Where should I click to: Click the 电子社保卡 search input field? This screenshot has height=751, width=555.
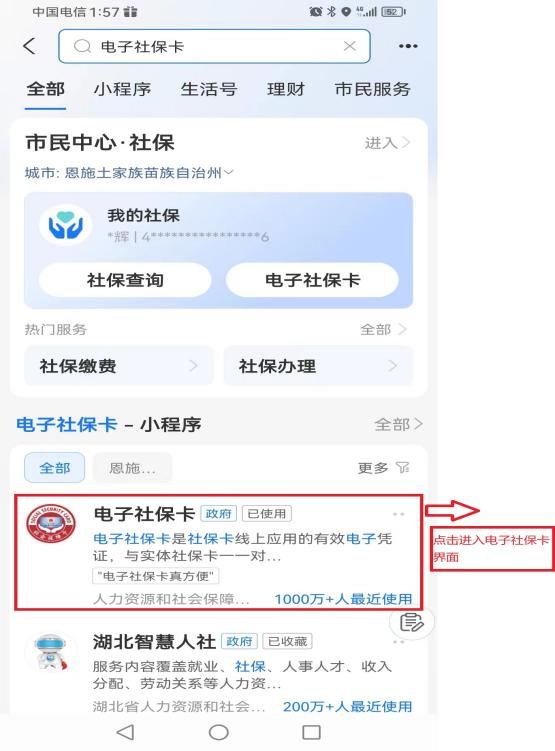coord(215,46)
